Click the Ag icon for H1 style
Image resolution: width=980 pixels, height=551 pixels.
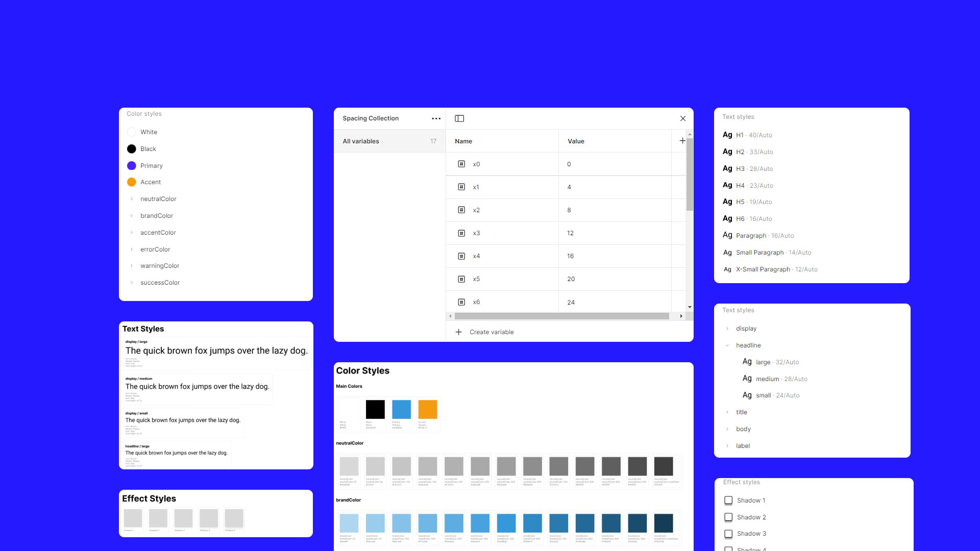coord(727,135)
